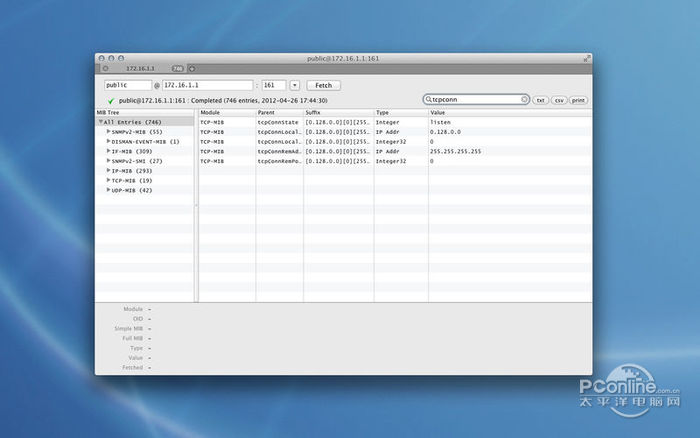Click the host address field 172.16.1.1
This screenshot has height=438, width=700.
click(207, 86)
